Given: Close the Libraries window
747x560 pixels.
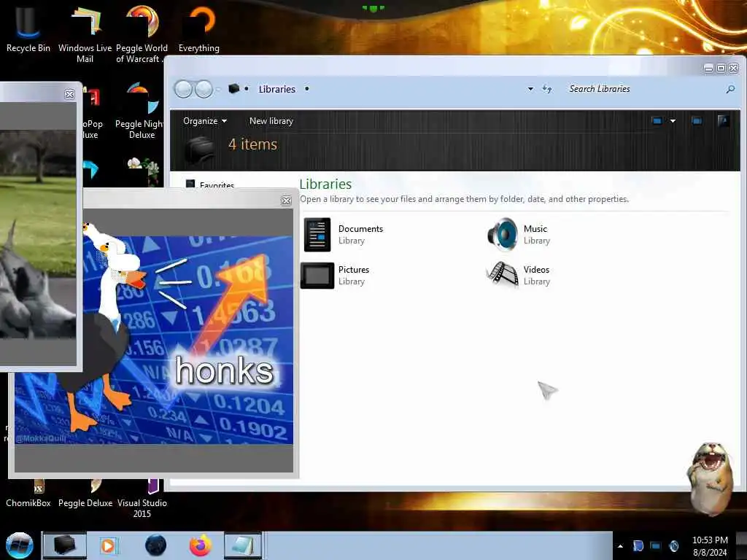Looking at the screenshot, I should pyautogui.click(x=734, y=69).
